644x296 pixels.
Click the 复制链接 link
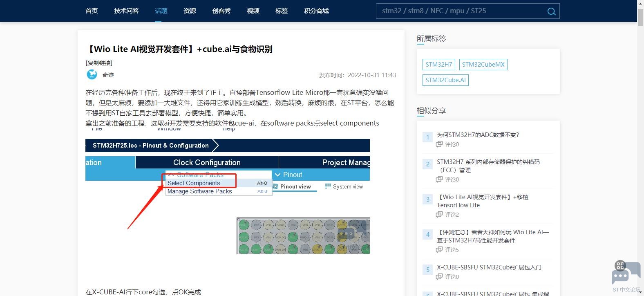(x=99, y=63)
